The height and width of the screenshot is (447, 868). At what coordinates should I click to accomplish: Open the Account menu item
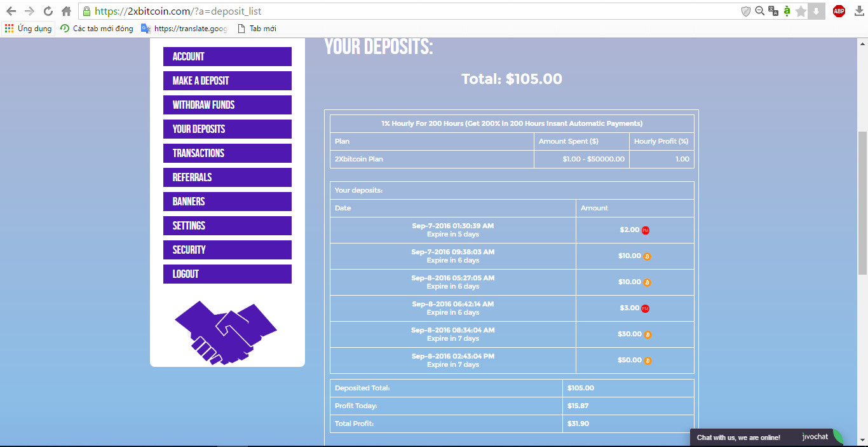pos(227,57)
